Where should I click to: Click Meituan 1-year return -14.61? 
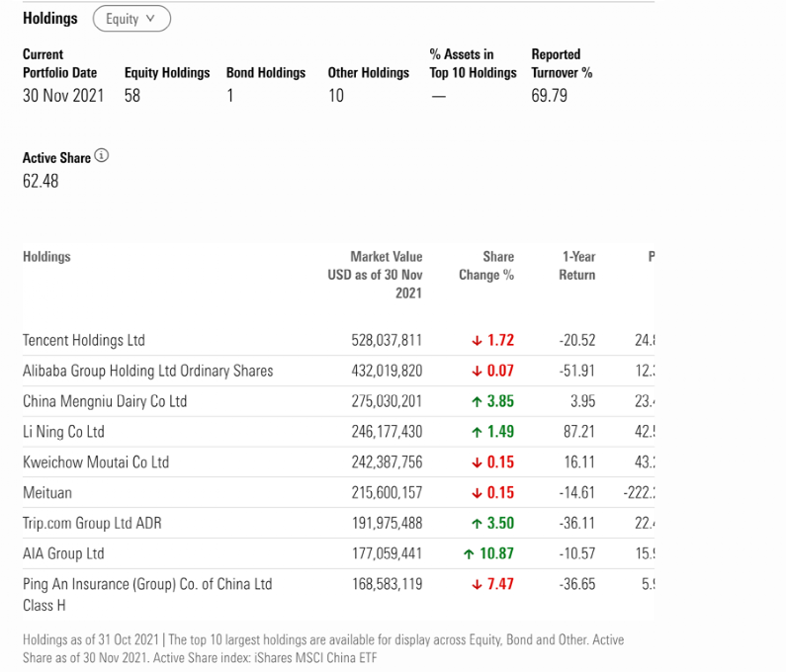[577, 492]
